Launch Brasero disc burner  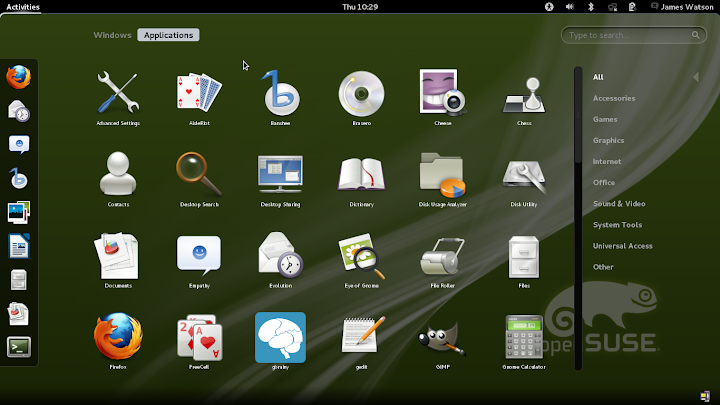[361, 98]
